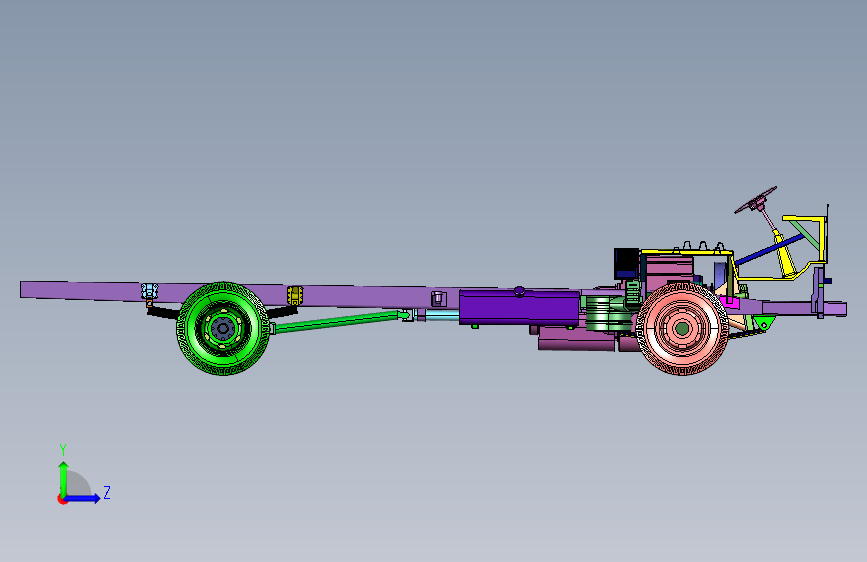Image resolution: width=867 pixels, height=562 pixels.
Task: Select the pink front wheel
Action: pos(682,329)
